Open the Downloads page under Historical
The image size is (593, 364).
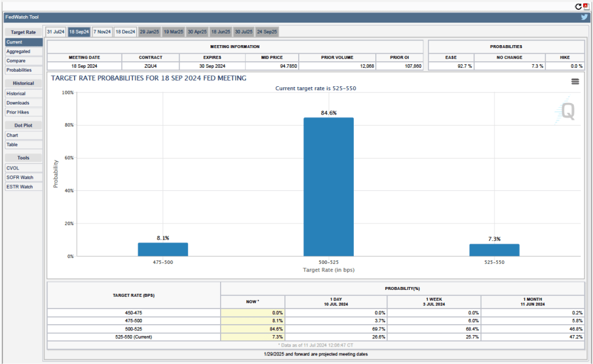click(x=18, y=103)
